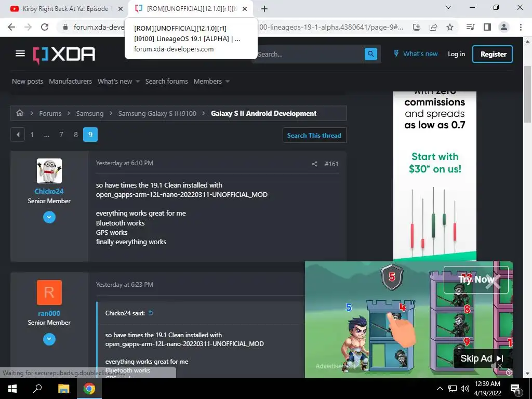This screenshot has width=532, height=399.
Task: Open Windows taskbar search
Action: click(x=37, y=389)
